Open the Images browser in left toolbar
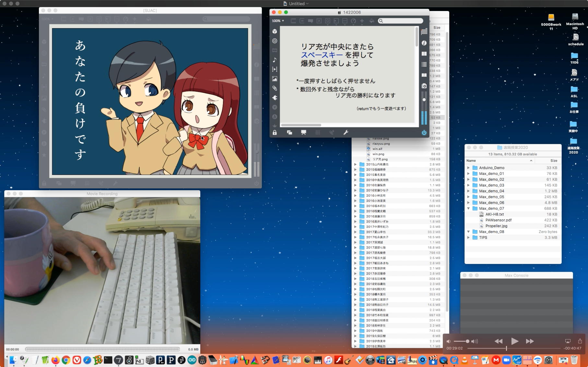588x367 pixels. pos(275,79)
